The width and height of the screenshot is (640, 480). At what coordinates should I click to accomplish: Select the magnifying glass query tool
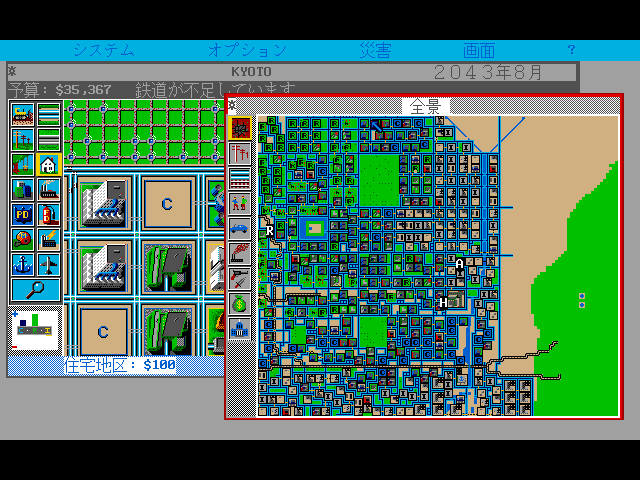(36, 290)
